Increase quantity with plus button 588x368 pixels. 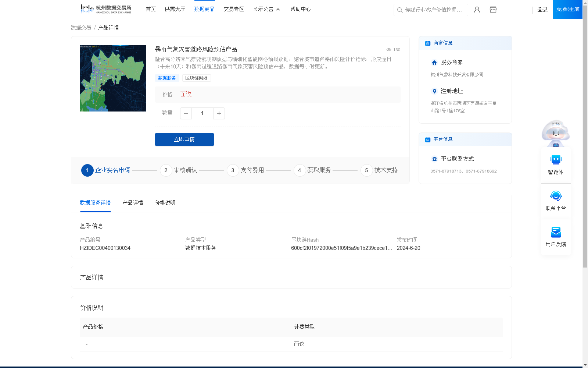(219, 113)
